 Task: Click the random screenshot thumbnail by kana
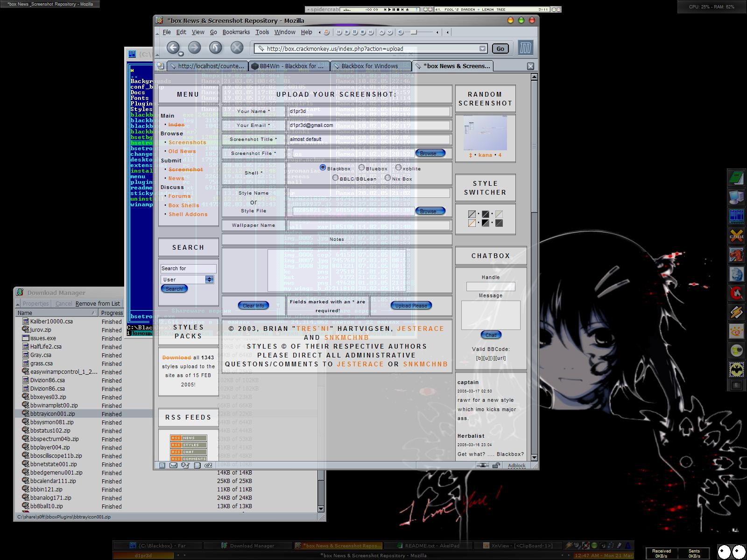coord(485,133)
